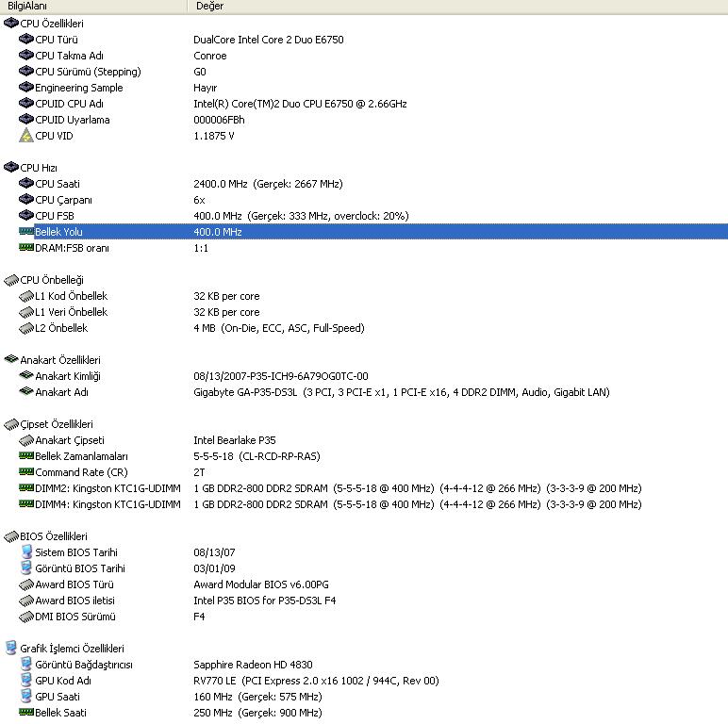Select the CPU Türü label
Image resolution: width=728 pixels, height=724 pixels.
click(57, 40)
